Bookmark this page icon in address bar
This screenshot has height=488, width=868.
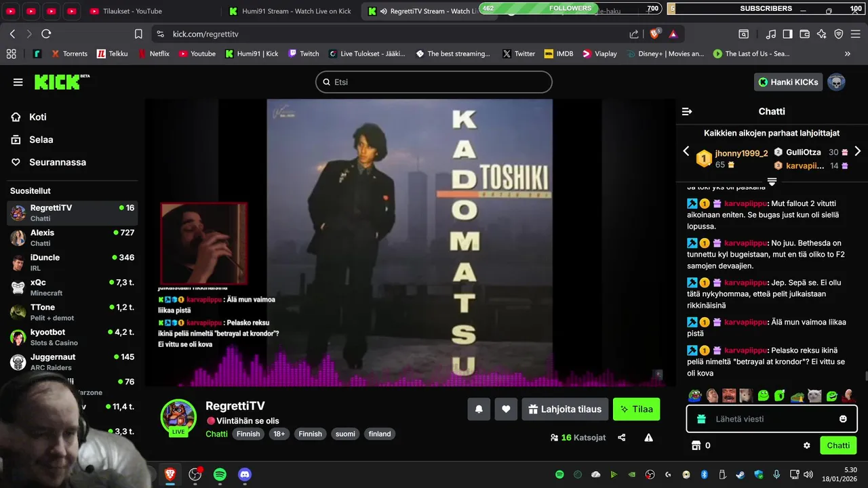click(138, 34)
